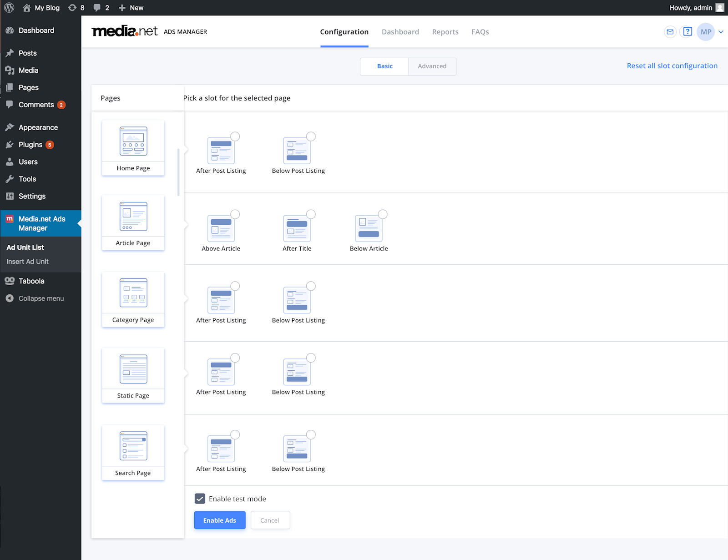Expand the profile dropdown chevron beside MP
This screenshot has width=728, height=560.
tap(721, 32)
